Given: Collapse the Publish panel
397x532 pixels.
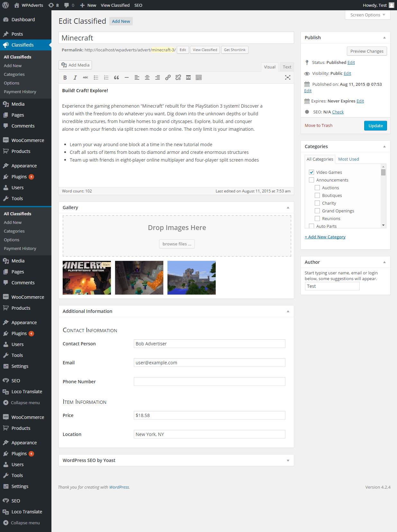Looking at the screenshot, I should click(x=384, y=38).
